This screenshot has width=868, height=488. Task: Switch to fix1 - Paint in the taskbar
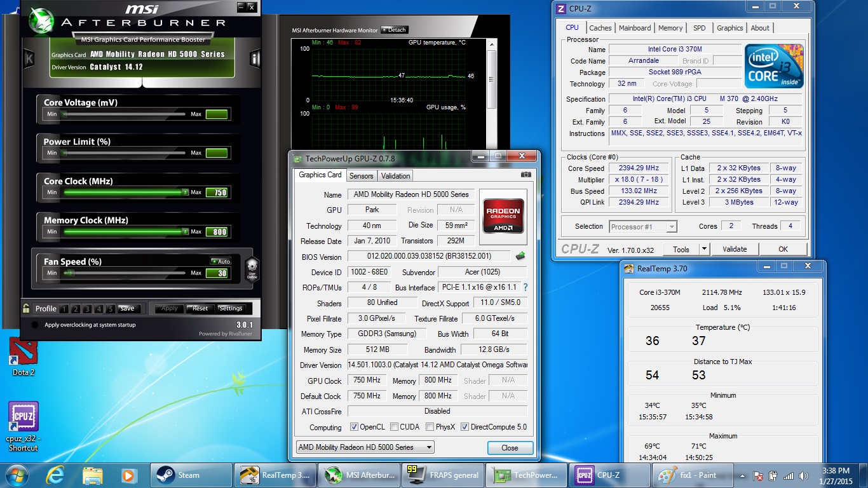coord(692,475)
